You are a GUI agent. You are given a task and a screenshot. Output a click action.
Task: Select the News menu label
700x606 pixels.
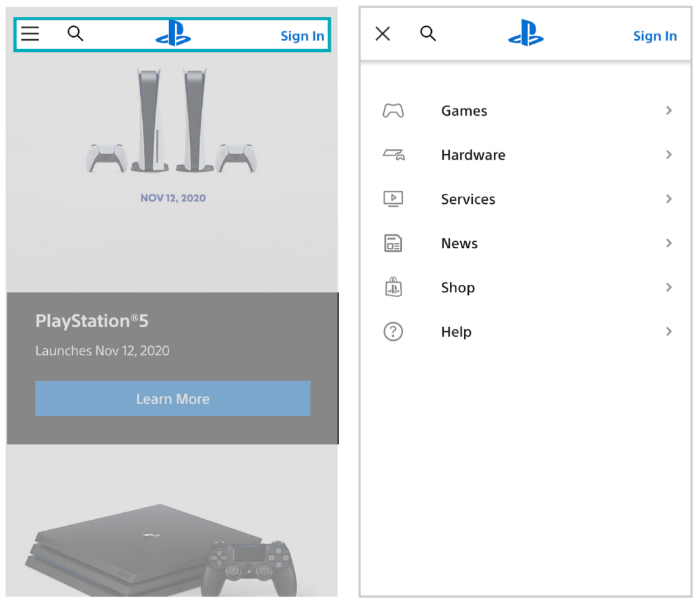459,244
